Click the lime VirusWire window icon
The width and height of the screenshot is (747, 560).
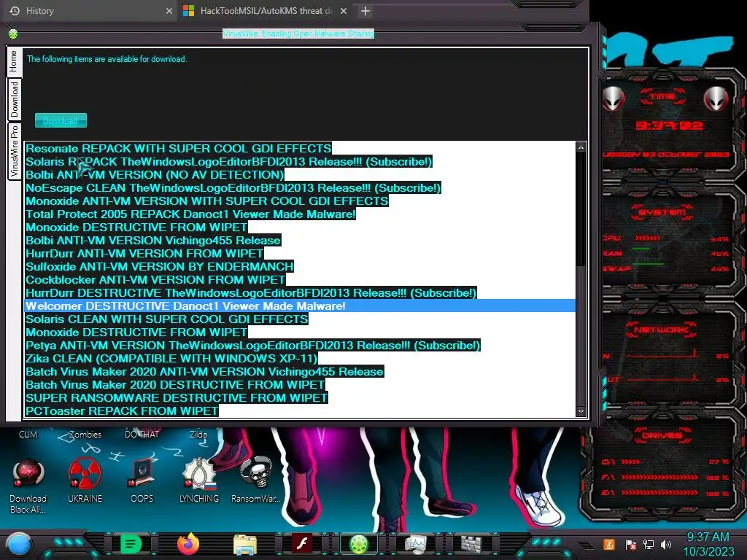[x=13, y=34]
